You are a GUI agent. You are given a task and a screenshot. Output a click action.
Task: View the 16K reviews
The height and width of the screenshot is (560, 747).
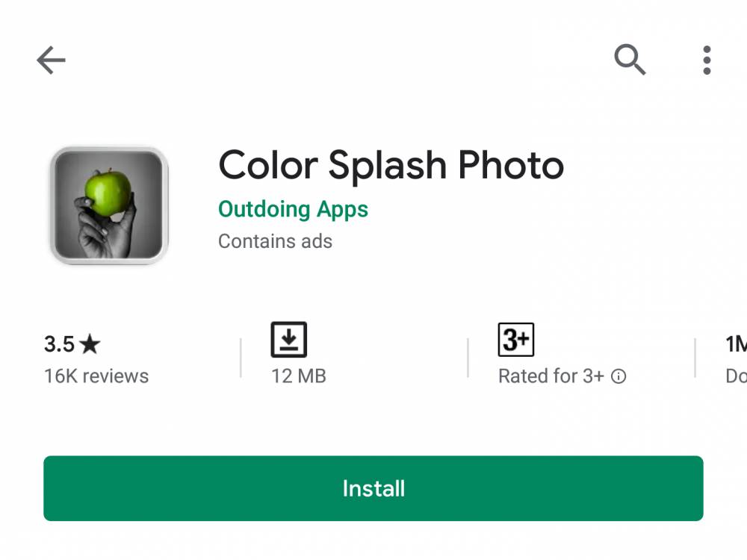tap(96, 376)
